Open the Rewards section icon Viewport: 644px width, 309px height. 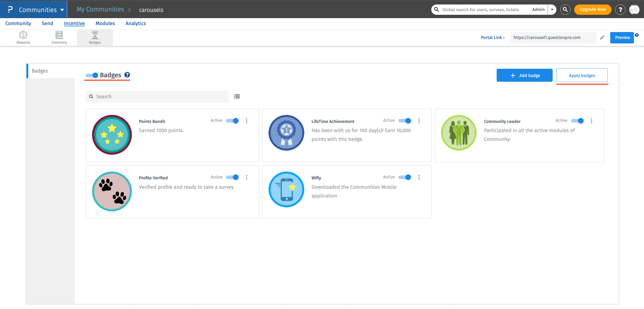click(x=23, y=35)
